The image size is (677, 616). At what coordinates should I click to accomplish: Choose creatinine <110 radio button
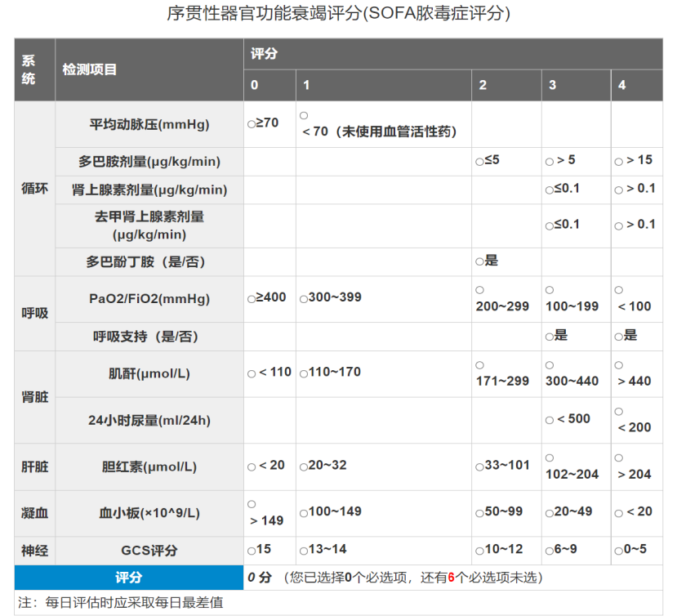pyautogui.click(x=252, y=374)
